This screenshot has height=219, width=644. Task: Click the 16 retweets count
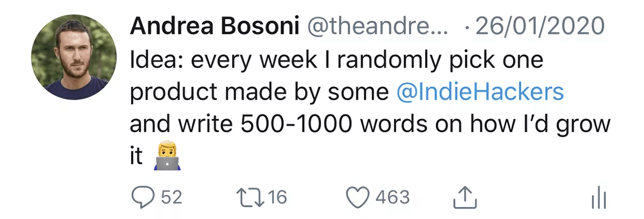(277, 198)
